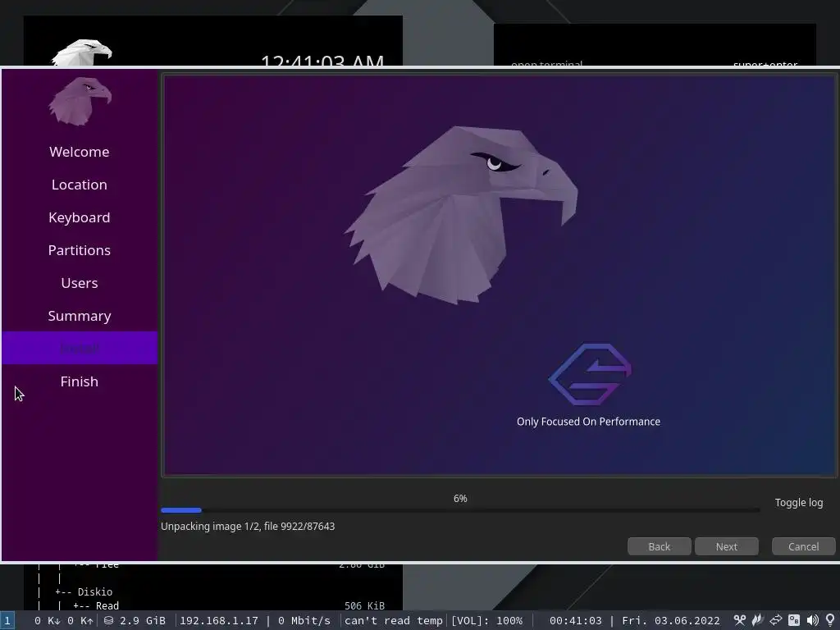Click the 6% progress label
Viewport: 840px width, 630px height.
460,498
